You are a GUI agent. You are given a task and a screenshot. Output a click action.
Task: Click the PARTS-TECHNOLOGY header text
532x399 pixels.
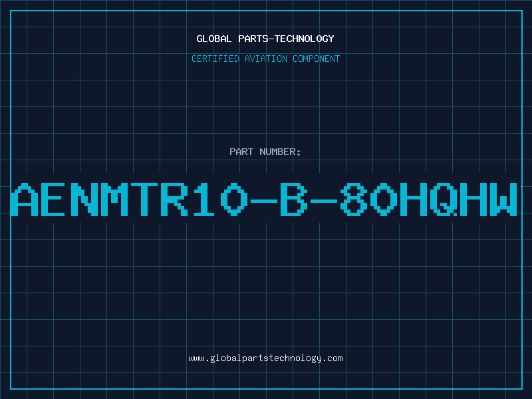click(x=286, y=39)
